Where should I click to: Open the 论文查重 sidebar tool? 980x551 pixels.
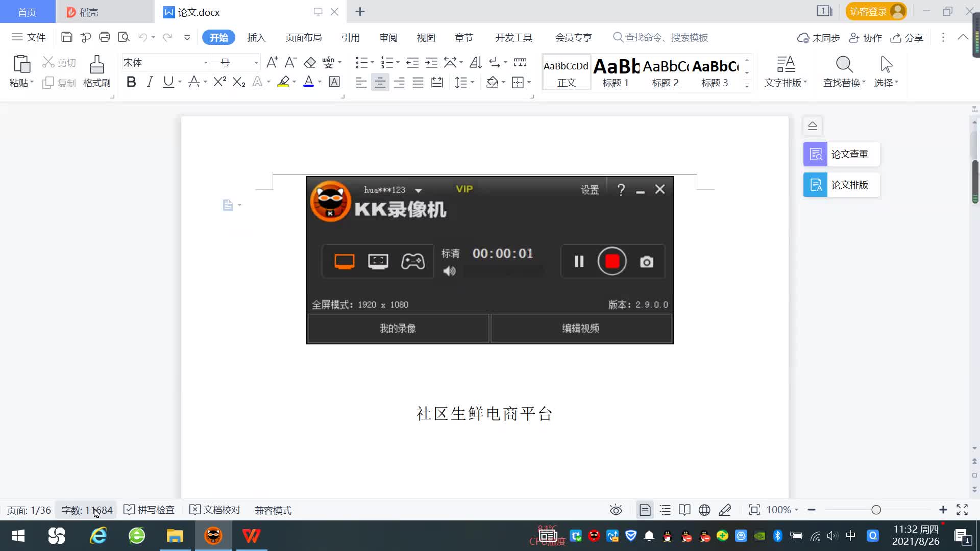842,154
